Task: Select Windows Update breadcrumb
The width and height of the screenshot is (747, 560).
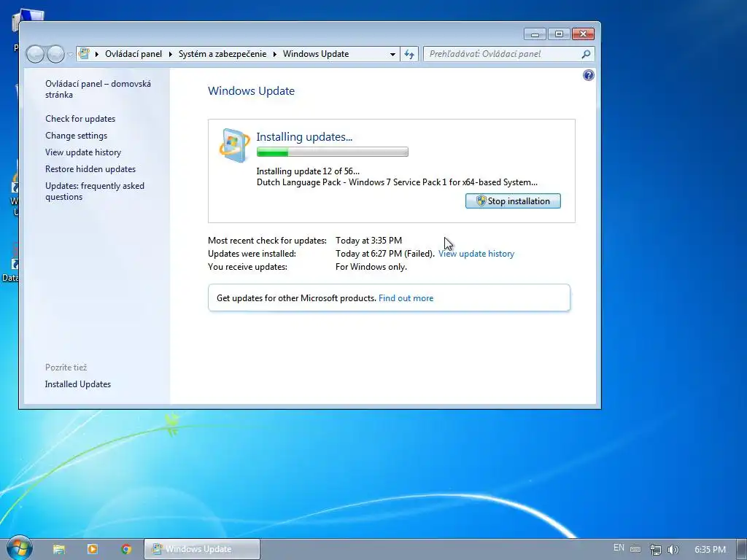Action: click(316, 54)
